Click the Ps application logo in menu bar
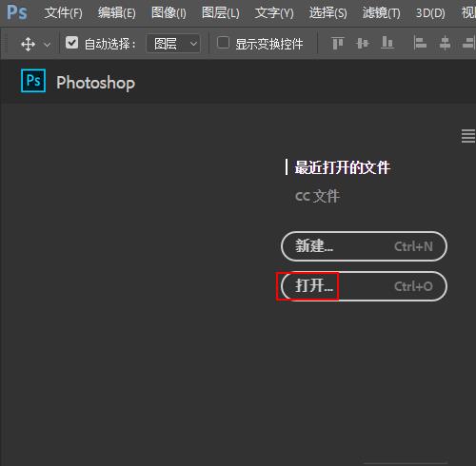 (17, 12)
